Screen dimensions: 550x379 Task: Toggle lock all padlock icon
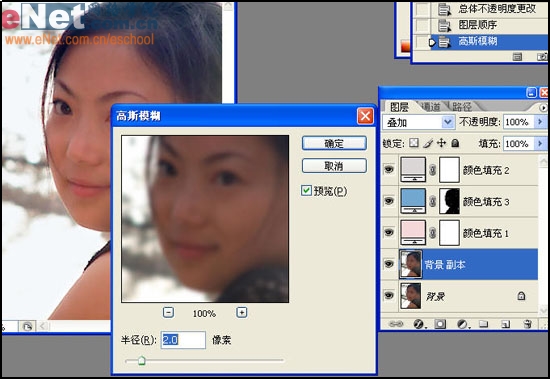click(455, 143)
